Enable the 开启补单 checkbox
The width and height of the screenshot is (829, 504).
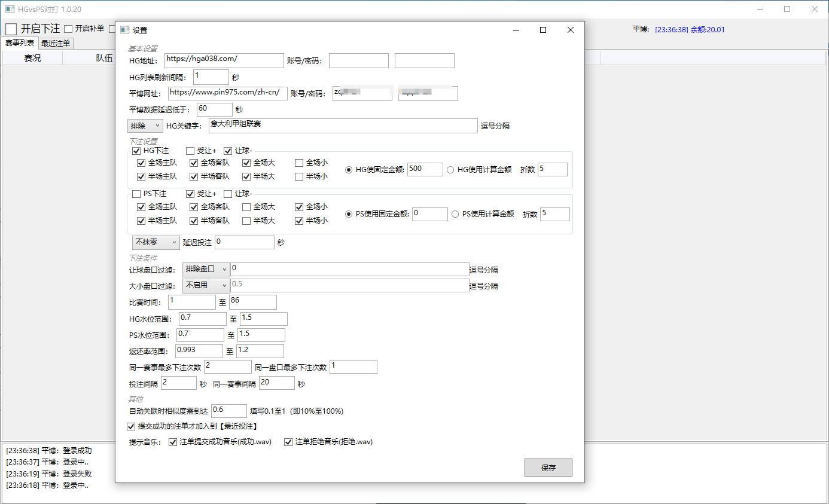69,29
